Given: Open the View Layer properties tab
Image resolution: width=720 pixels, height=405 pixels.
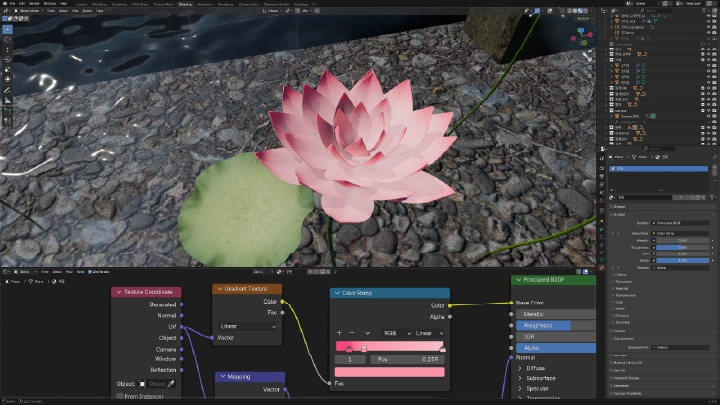Looking at the screenshot, I should pyautogui.click(x=602, y=185).
